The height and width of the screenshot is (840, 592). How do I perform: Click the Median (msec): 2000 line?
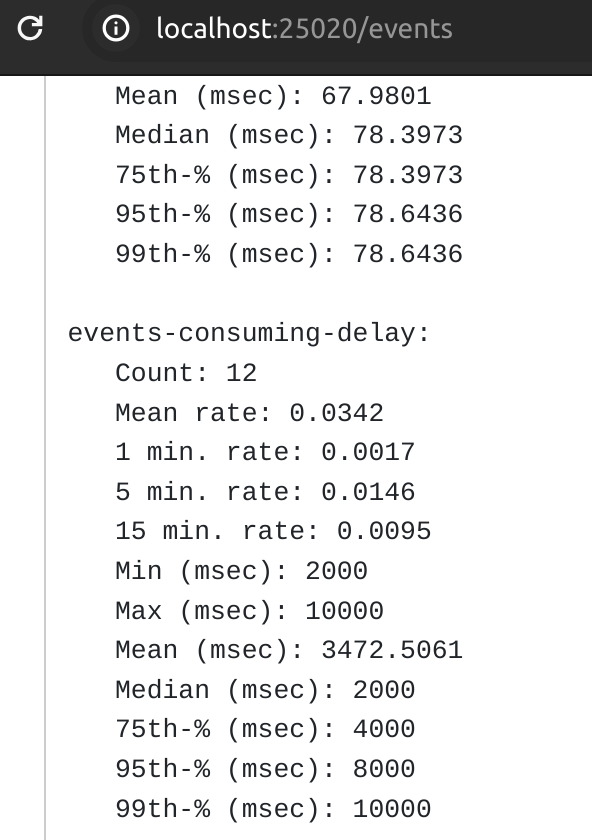coord(265,690)
